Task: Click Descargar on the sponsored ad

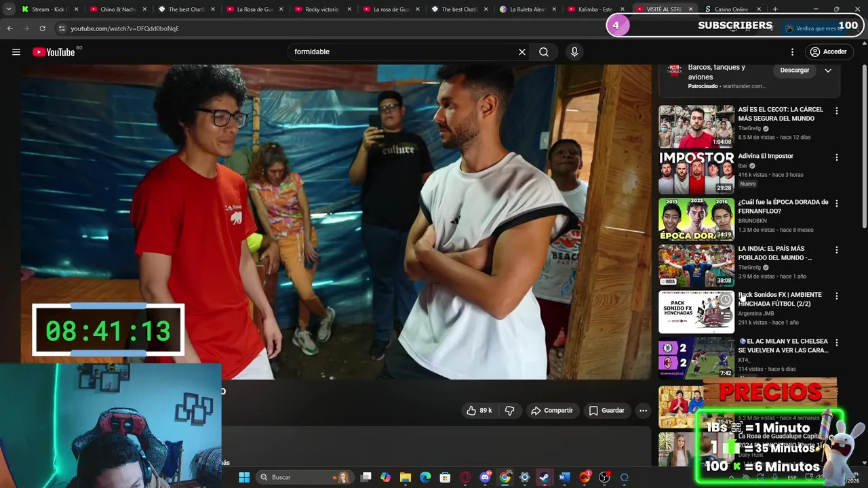Action: coord(795,70)
